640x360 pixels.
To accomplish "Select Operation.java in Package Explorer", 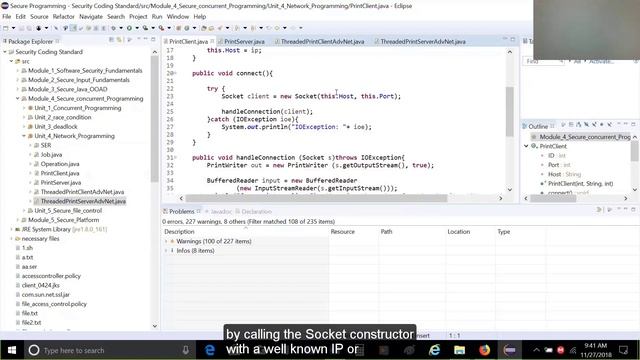I will point(60,164).
